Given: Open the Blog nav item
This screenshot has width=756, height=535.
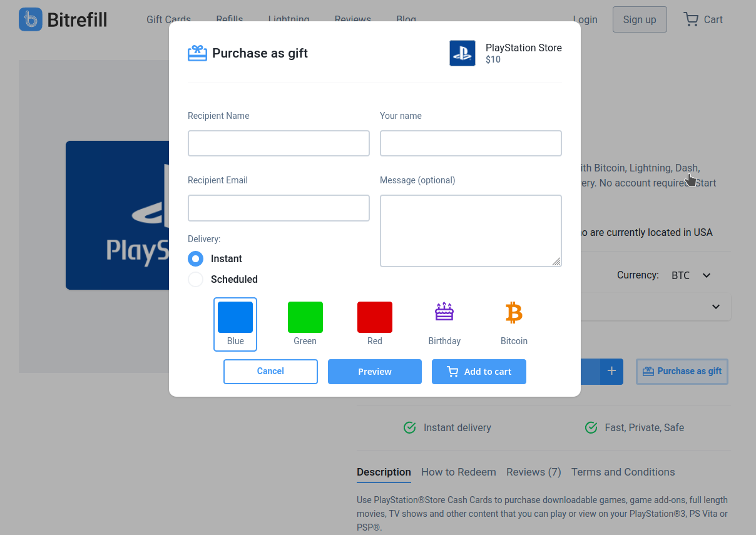Looking at the screenshot, I should pos(406,19).
